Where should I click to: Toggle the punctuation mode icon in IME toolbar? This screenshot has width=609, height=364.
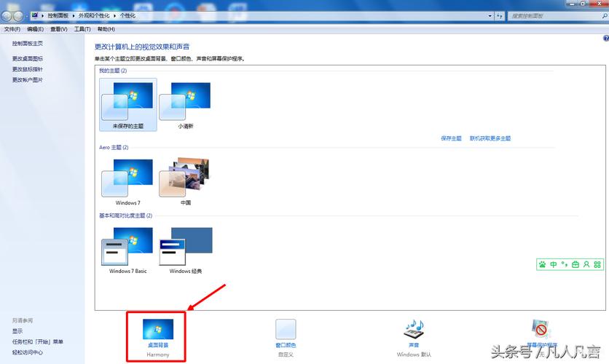click(565, 264)
